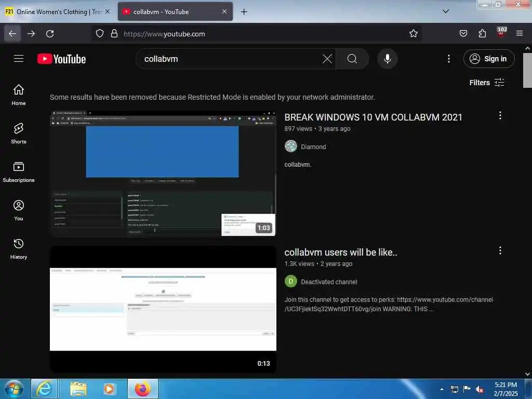Click the green D channel avatar
Image resolution: width=532 pixels, height=399 pixels.
(291, 281)
